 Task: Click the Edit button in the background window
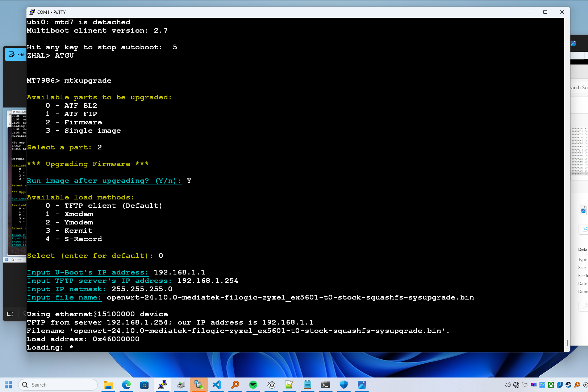(x=16, y=55)
